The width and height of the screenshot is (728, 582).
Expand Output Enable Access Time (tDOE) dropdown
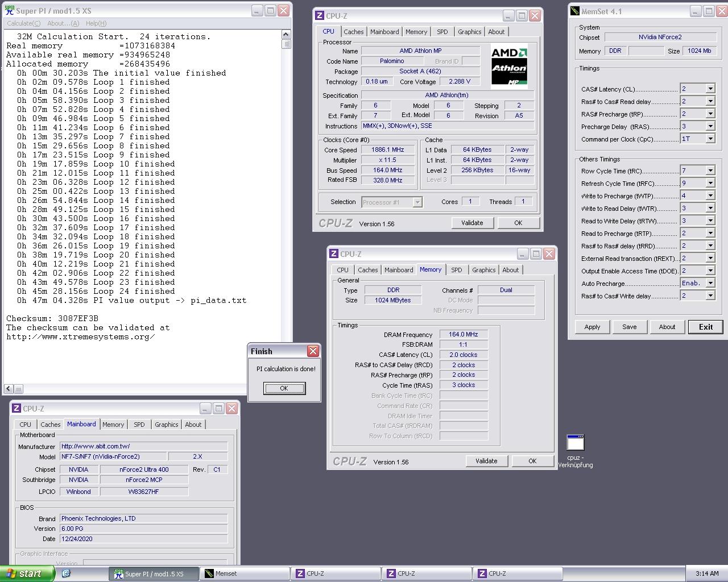[x=710, y=271]
